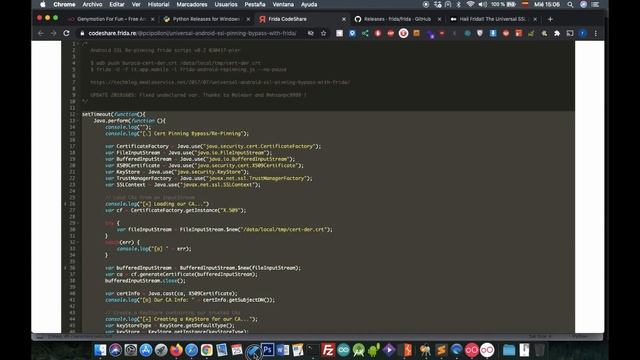Open Sublime Text from the dock

pos(441,350)
